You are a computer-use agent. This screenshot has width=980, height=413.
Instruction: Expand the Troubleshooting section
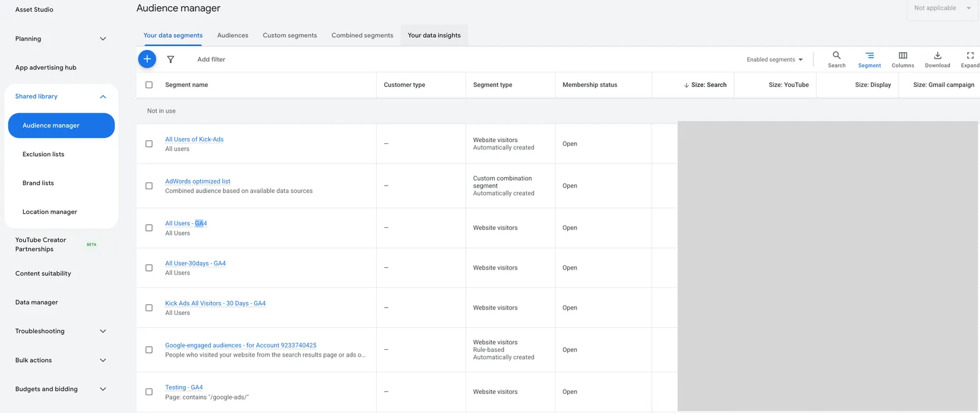(103, 332)
